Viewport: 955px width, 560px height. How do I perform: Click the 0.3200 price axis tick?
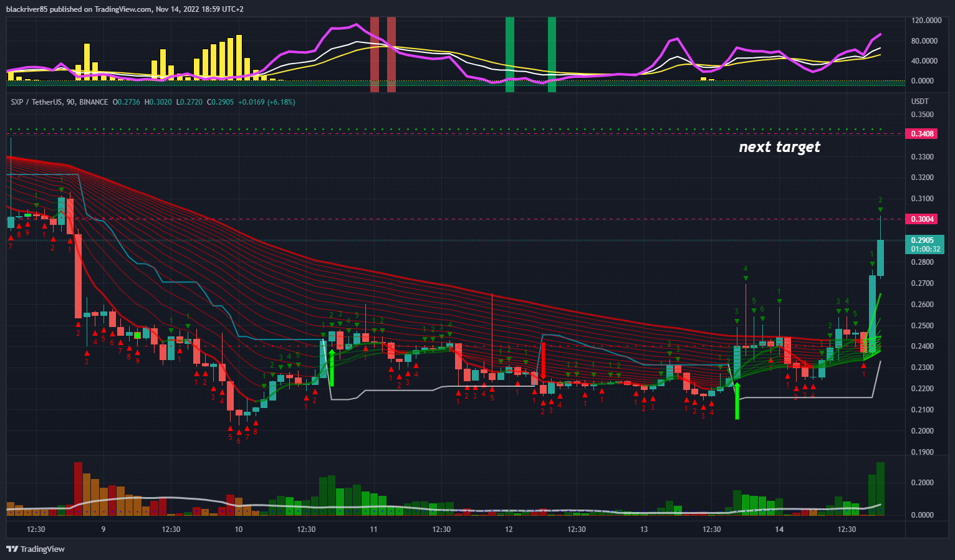923,178
